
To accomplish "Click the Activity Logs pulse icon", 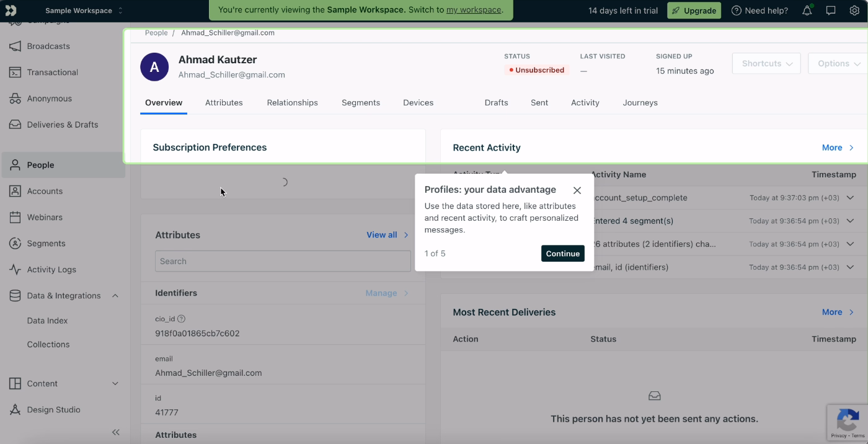I will (15, 270).
